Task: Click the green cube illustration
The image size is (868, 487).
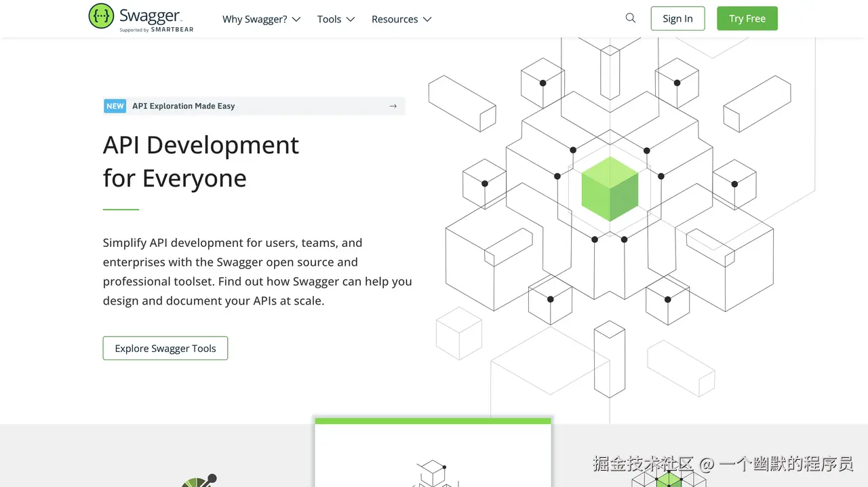Action: 610,189
